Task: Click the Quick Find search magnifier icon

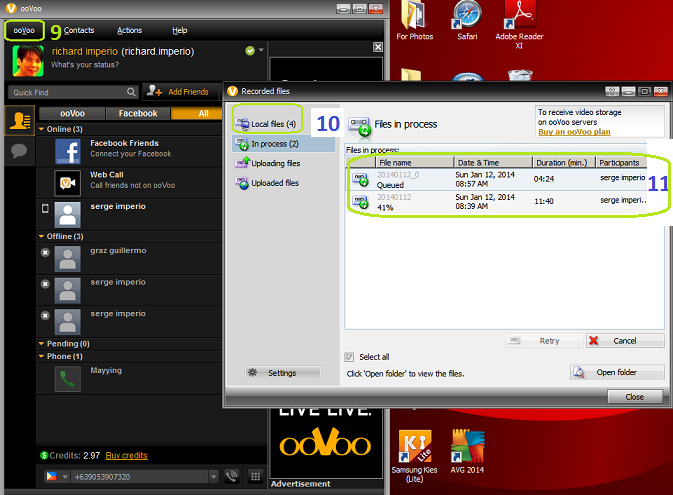Action: (x=131, y=92)
